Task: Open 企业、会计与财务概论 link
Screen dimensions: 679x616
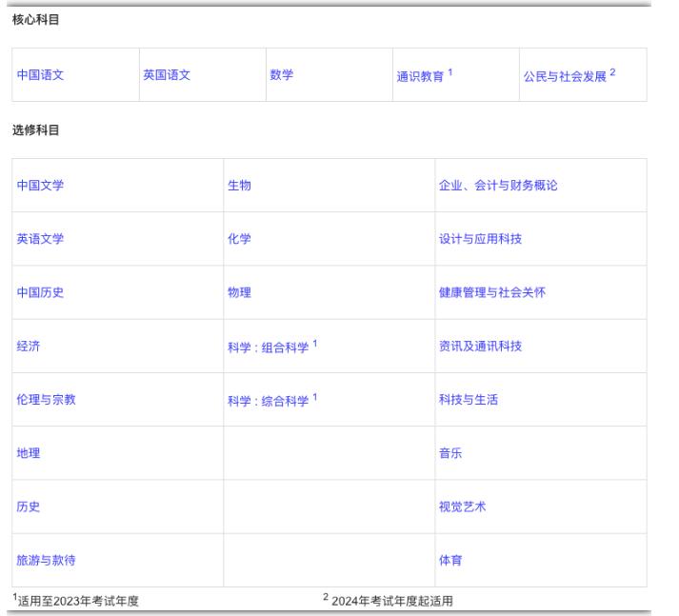Action: 498,186
